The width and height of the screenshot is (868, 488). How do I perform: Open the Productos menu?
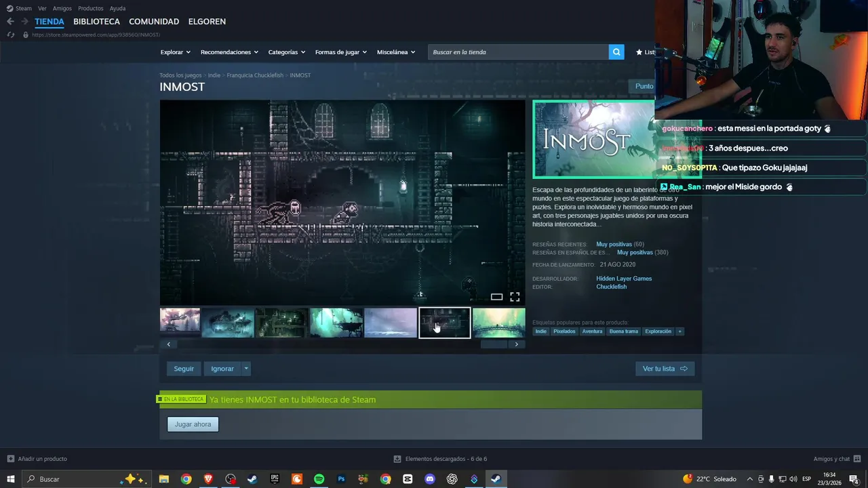tap(90, 8)
